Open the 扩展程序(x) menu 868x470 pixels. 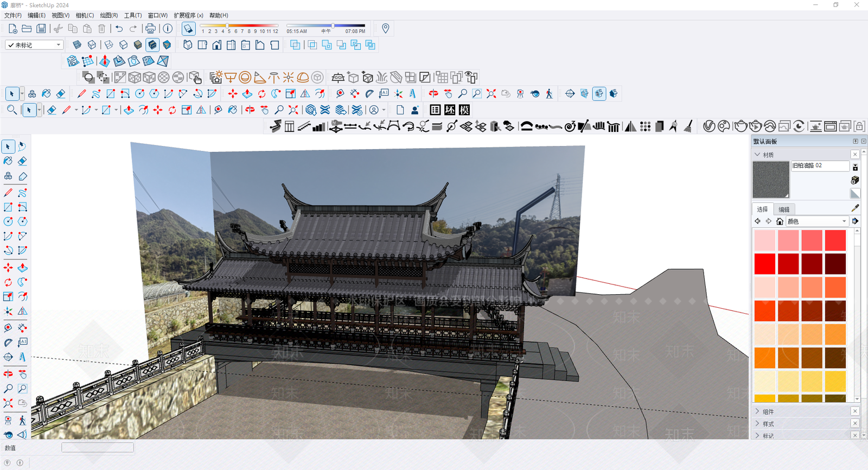tap(188, 16)
